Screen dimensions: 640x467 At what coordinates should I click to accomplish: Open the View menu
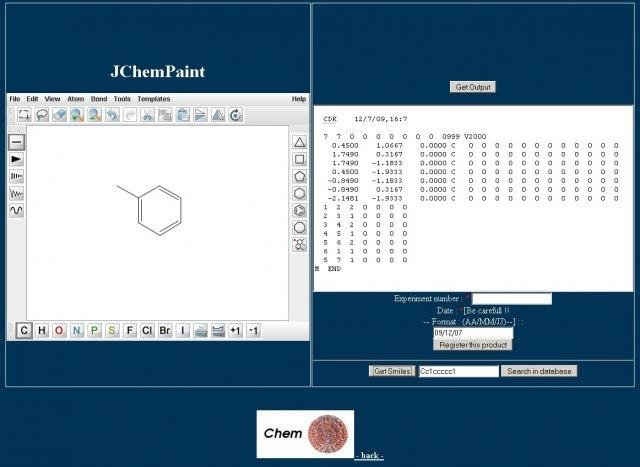[53, 99]
